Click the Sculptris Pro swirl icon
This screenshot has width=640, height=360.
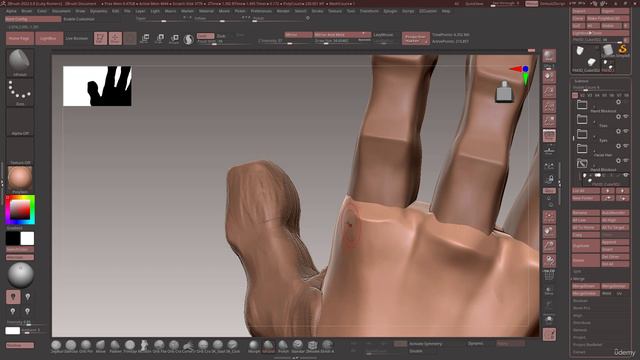(189, 39)
